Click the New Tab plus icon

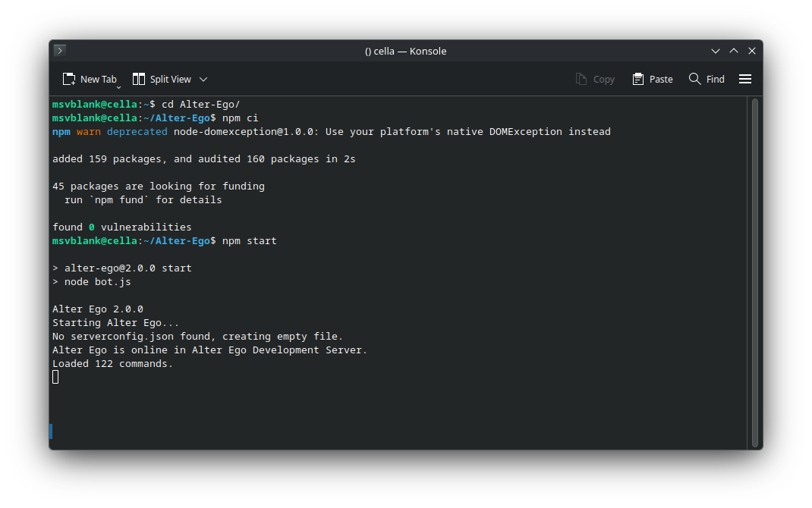tap(69, 79)
